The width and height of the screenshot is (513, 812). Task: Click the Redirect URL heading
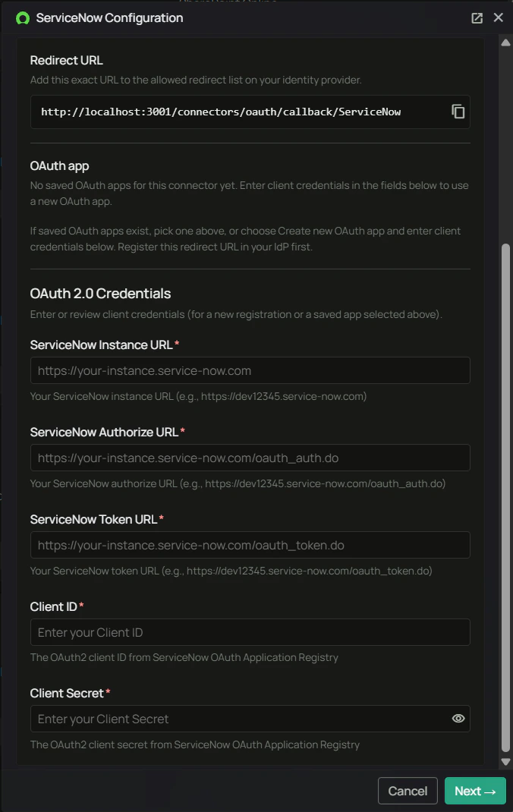[x=66, y=61]
